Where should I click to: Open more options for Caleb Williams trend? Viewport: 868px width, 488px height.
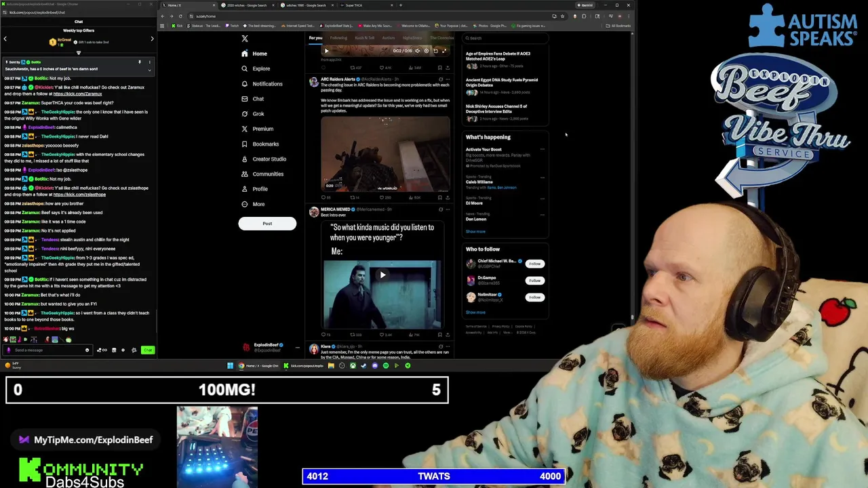point(542,178)
